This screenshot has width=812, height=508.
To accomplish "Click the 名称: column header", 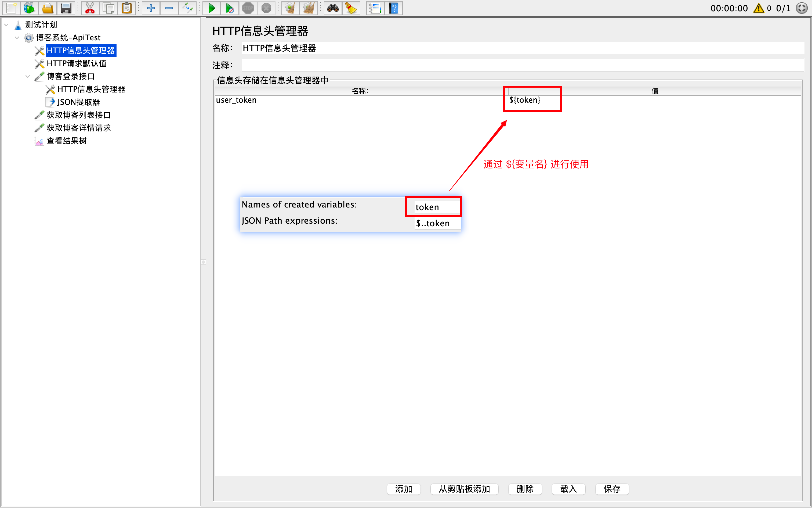I will pyautogui.click(x=361, y=91).
